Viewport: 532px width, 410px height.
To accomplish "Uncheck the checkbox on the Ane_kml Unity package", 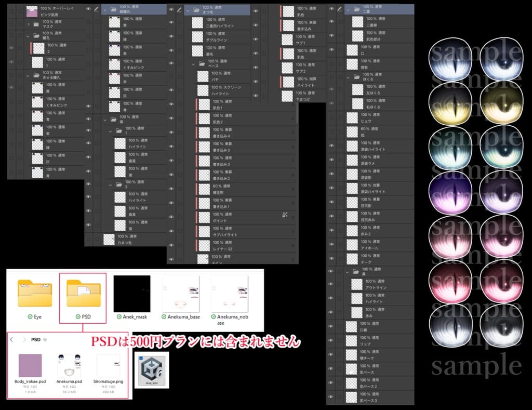I will (x=141, y=358).
